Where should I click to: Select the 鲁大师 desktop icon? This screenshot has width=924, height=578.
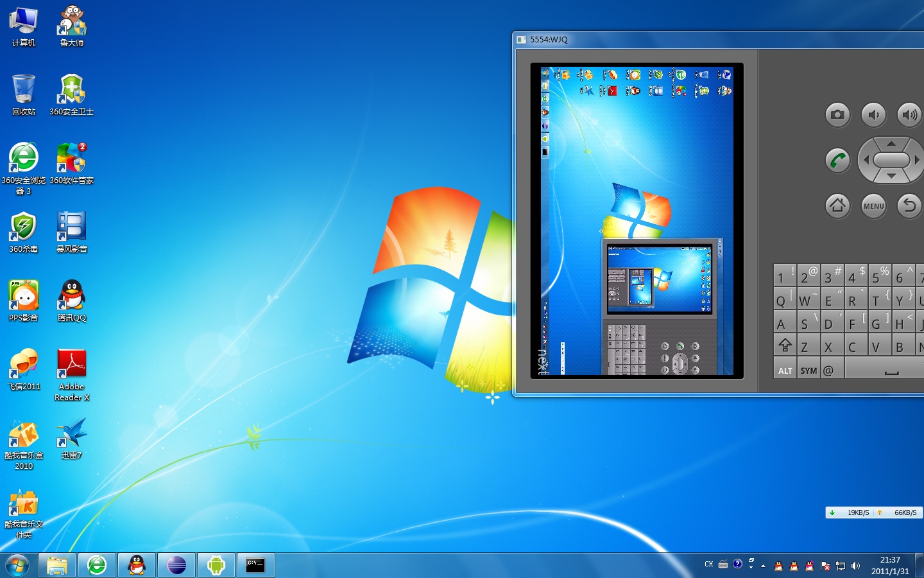pos(72,27)
